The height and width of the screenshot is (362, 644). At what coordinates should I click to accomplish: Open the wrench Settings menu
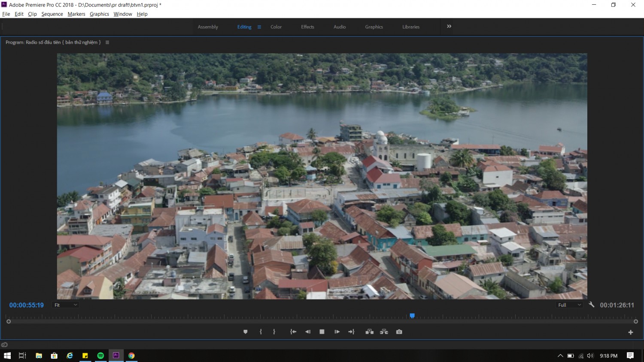(x=591, y=305)
